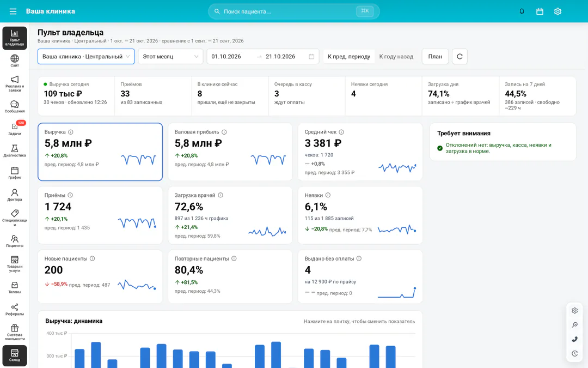Open Рефералы section
Image resolution: width=588 pixels, height=368 pixels.
click(15, 310)
